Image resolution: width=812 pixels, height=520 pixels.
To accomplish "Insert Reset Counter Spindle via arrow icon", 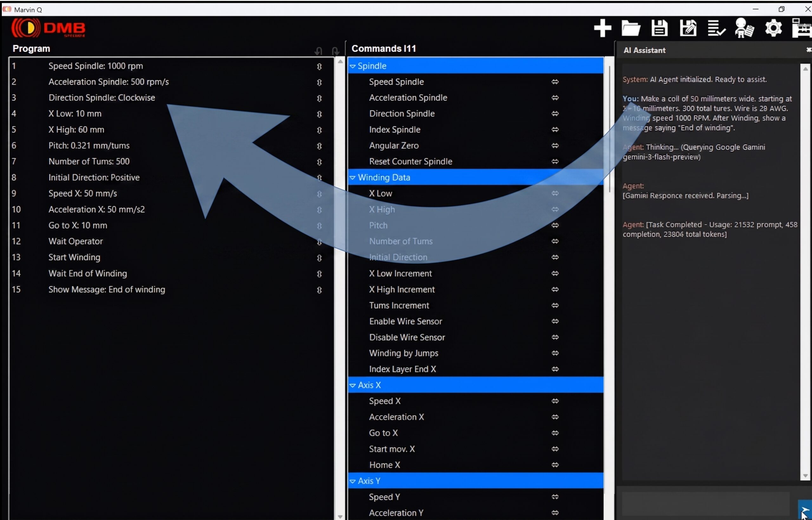I will click(555, 161).
